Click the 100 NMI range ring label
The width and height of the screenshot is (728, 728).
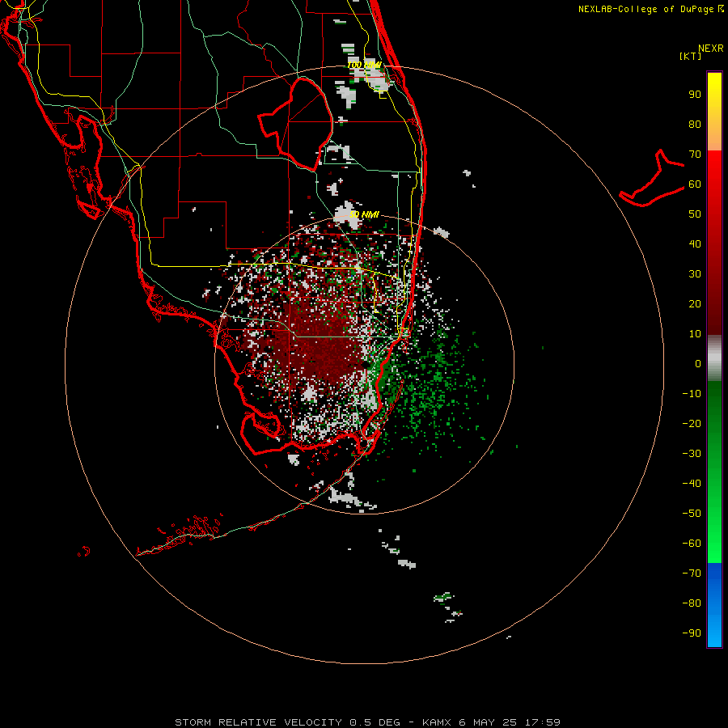click(x=365, y=65)
